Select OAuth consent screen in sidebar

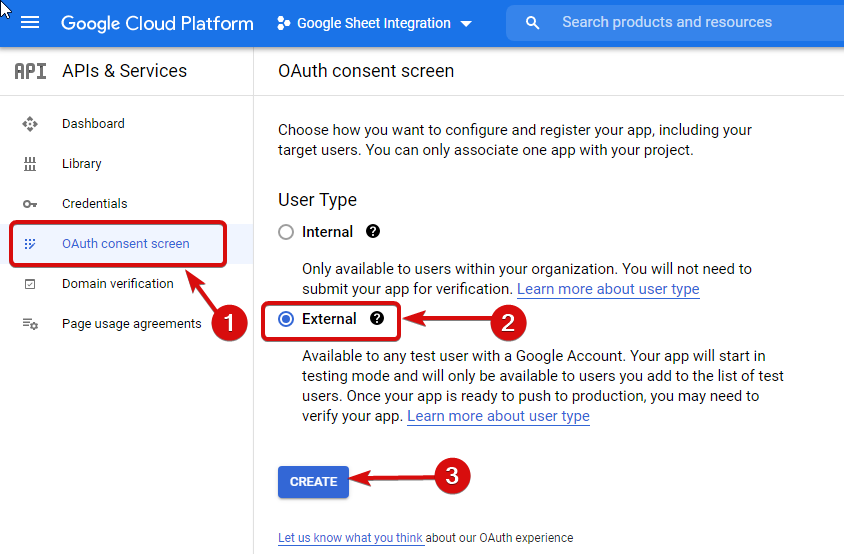coord(126,243)
